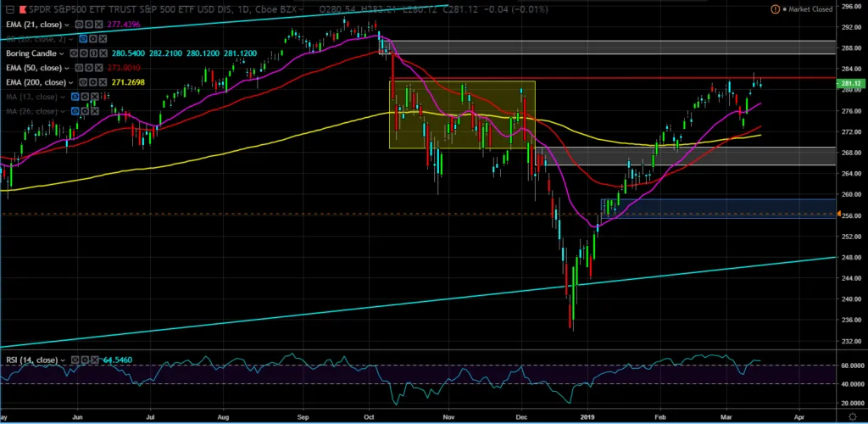Expand MA (26, close) dropdown arrow

[x=63, y=112]
